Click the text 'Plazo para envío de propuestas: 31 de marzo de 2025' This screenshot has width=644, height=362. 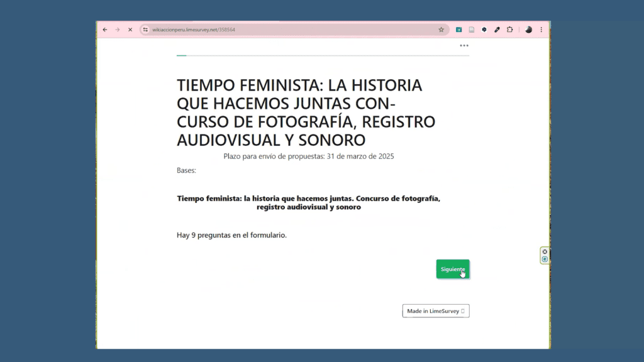pos(308,156)
